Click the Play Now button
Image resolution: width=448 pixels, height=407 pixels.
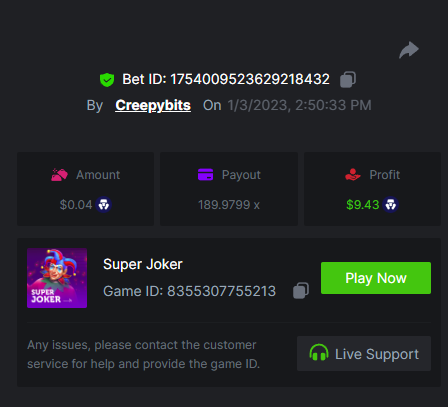click(376, 278)
